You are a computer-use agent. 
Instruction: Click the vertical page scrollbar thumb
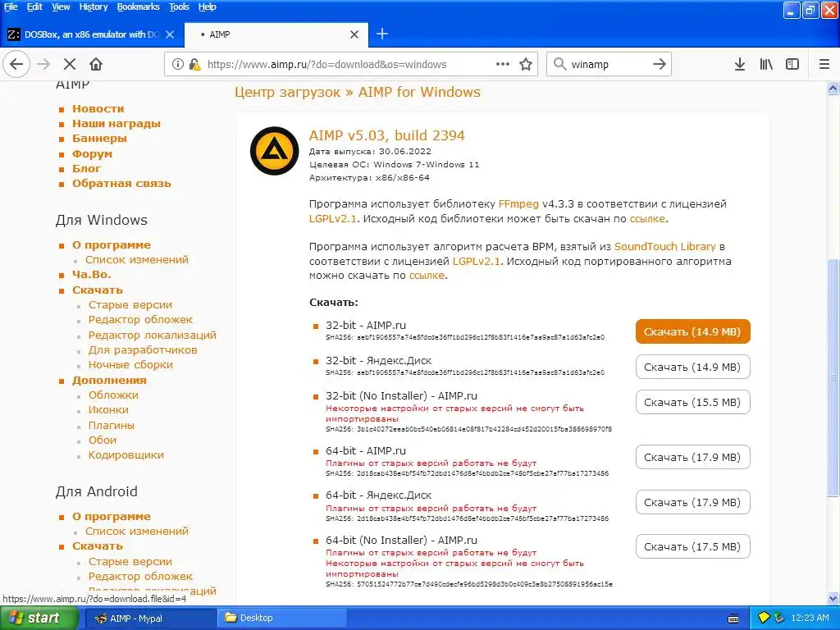[x=833, y=377]
